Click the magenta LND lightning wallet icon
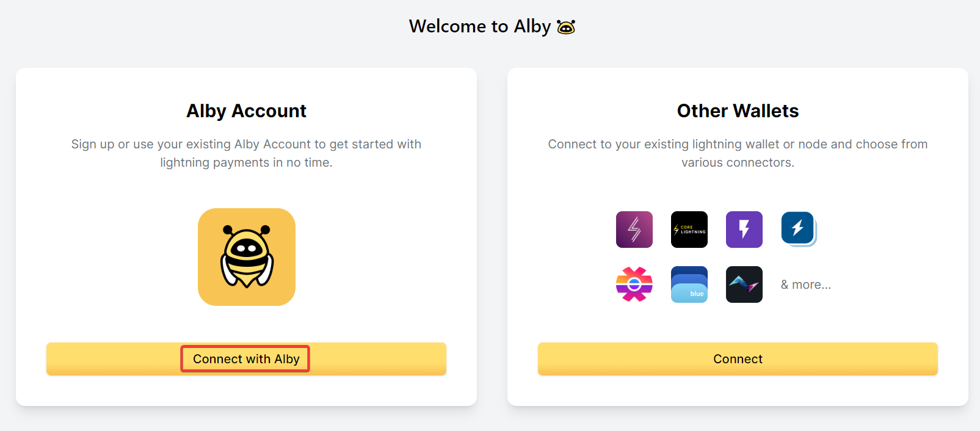This screenshot has height=431, width=980. tap(634, 230)
